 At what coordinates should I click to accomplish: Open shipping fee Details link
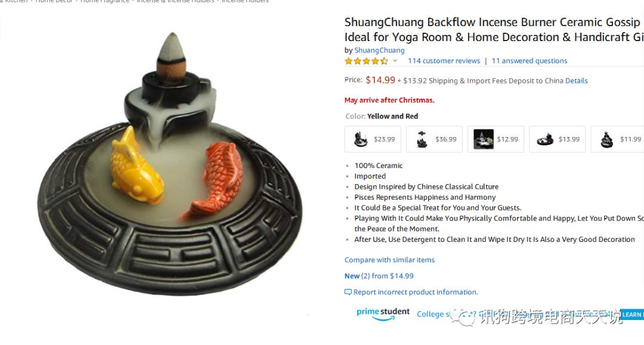click(576, 81)
